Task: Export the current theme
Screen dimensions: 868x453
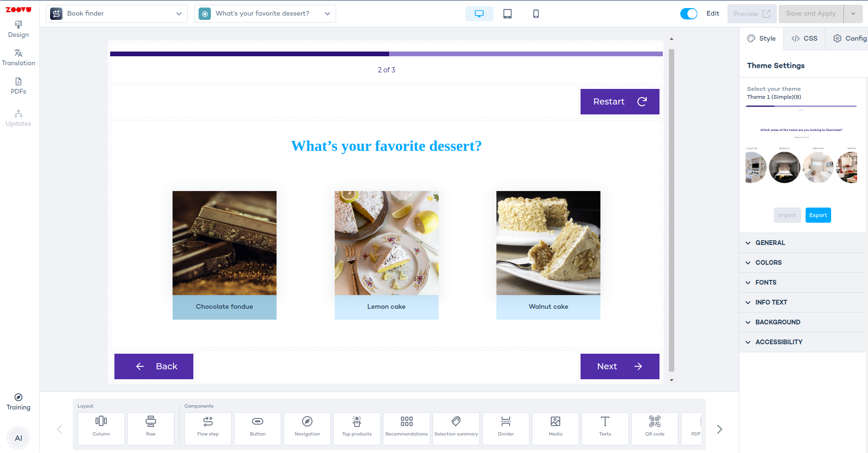Action: pyautogui.click(x=818, y=215)
